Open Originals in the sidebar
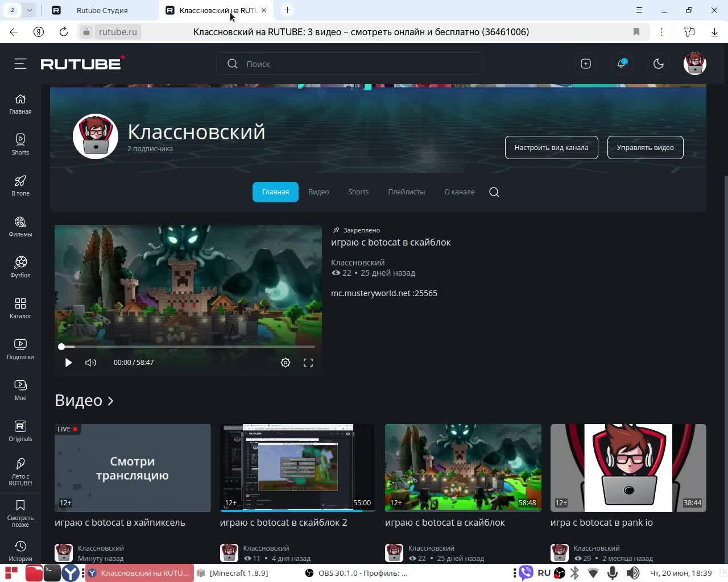 pyautogui.click(x=20, y=431)
